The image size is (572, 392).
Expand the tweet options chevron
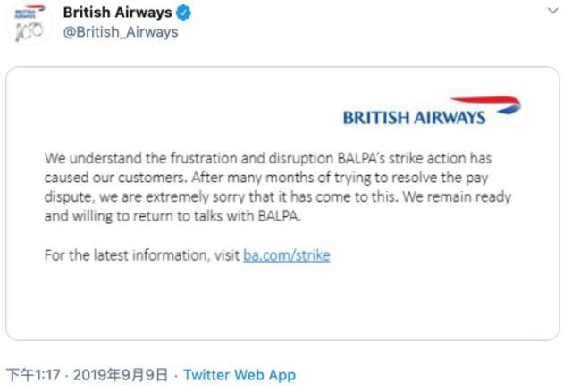click(553, 13)
